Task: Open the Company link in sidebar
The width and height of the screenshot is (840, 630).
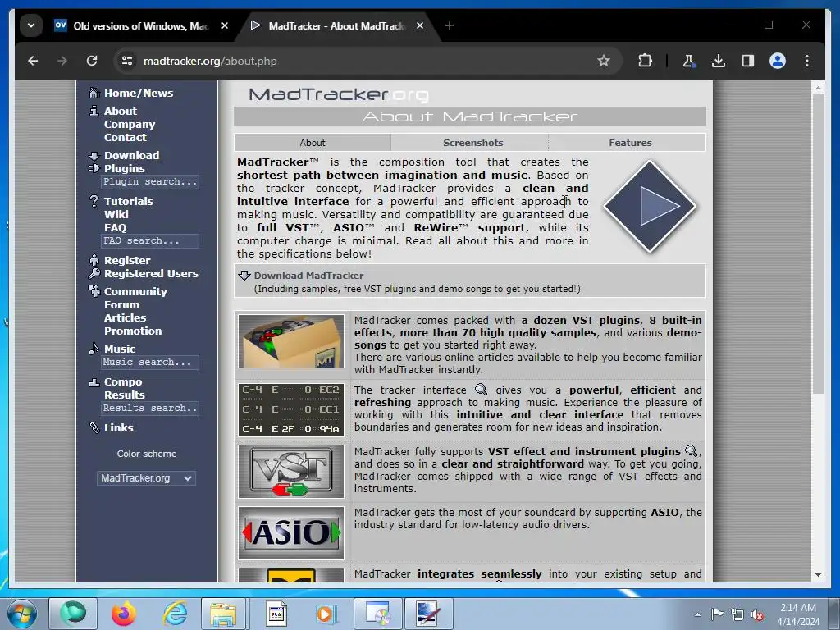Action: (130, 125)
